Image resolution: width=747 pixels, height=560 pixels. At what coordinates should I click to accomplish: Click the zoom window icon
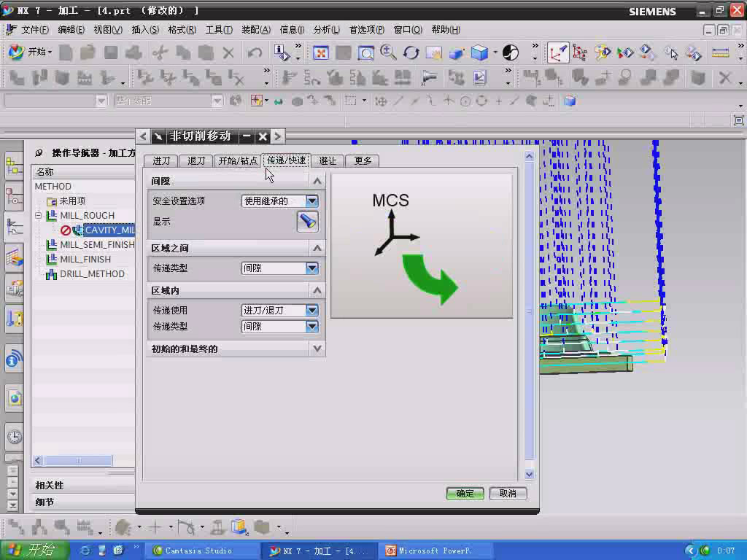[x=365, y=52]
